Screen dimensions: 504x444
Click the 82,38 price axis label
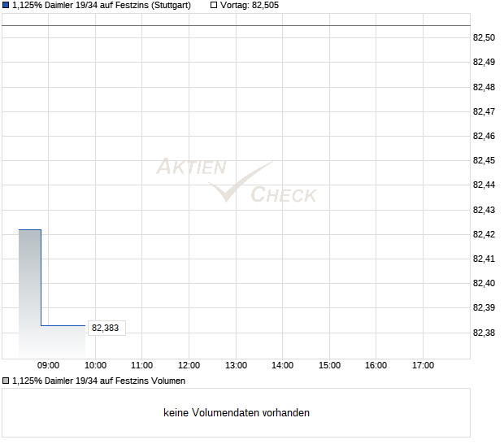[484, 333]
